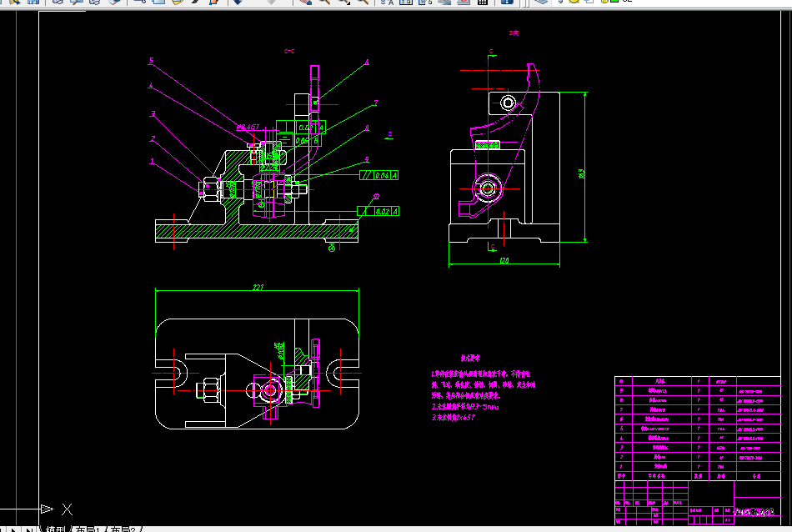The width and height of the screenshot is (792, 532).
Task: Select the 备注 header cell in parts list
Action: coord(759,476)
